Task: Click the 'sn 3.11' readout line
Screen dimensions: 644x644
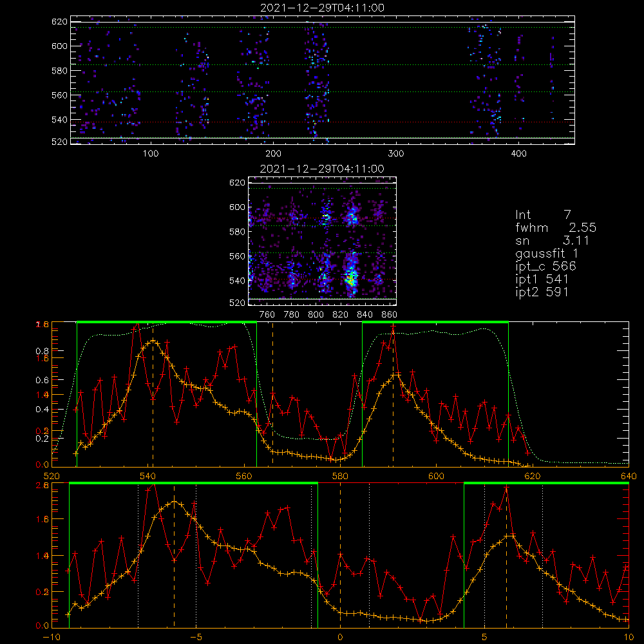Action: click(x=553, y=241)
